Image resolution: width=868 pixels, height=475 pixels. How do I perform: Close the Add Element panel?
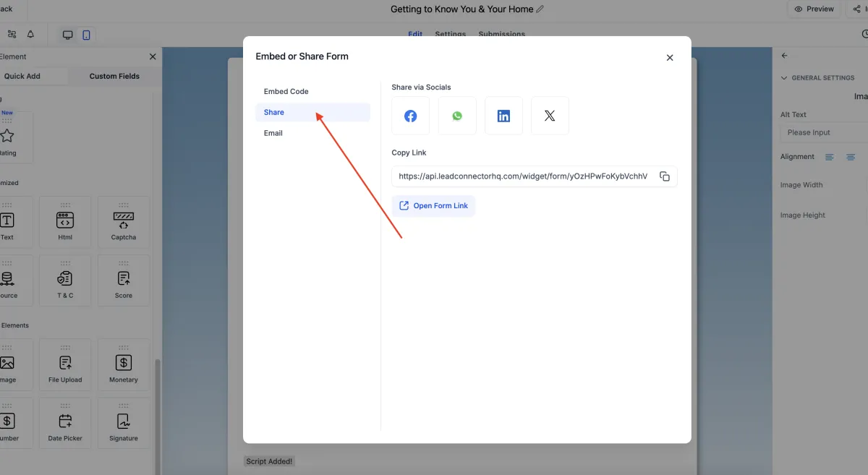pyautogui.click(x=153, y=56)
